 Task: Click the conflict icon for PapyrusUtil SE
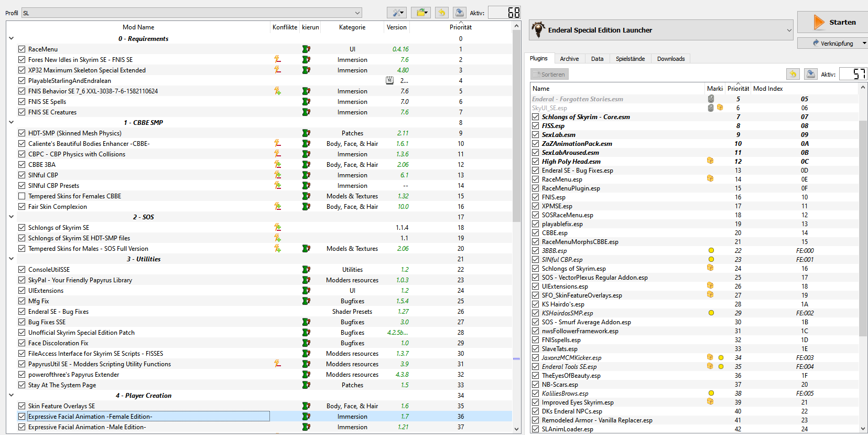[277, 364]
